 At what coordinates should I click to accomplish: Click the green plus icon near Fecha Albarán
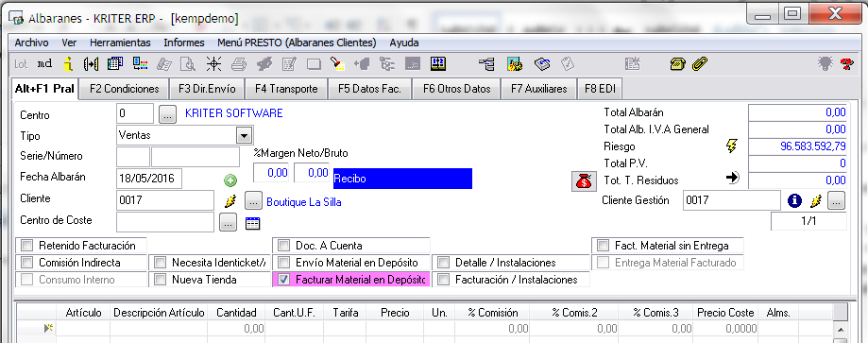(x=230, y=180)
